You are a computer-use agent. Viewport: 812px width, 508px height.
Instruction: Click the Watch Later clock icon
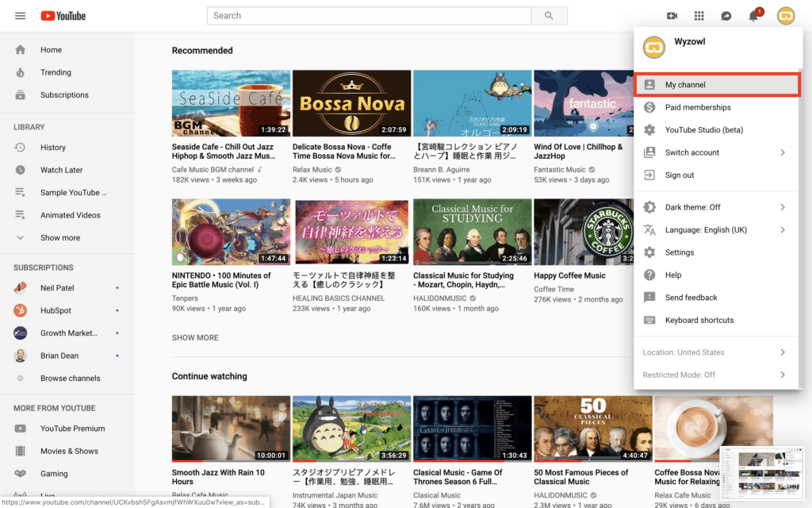point(20,170)
